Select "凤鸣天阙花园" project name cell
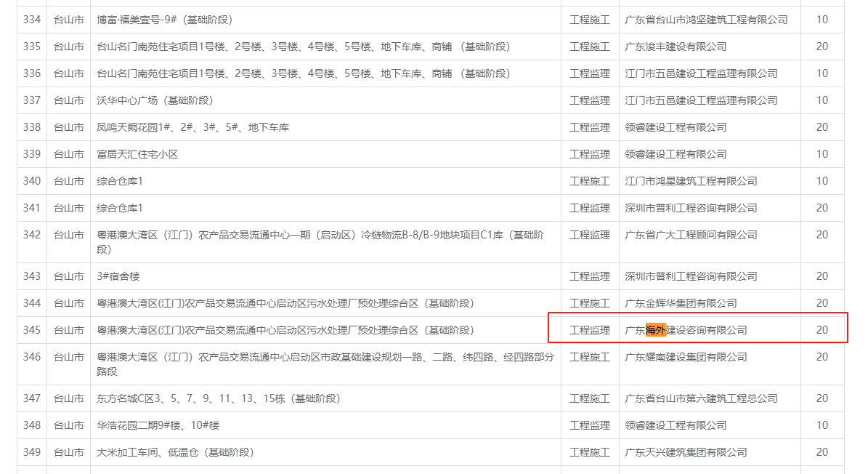The width and height of the screenshot is (868, 474). (192, 127)
